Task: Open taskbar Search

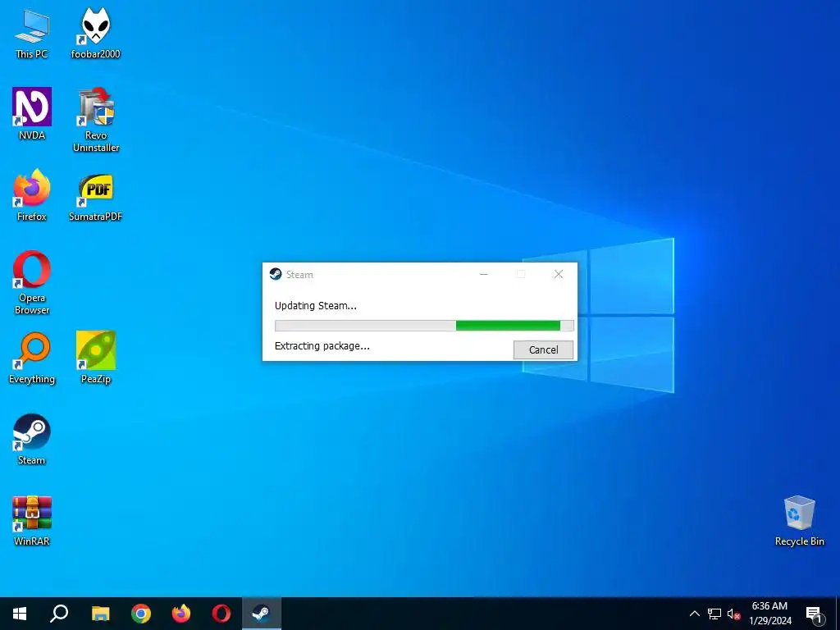Action: point(59,614)
